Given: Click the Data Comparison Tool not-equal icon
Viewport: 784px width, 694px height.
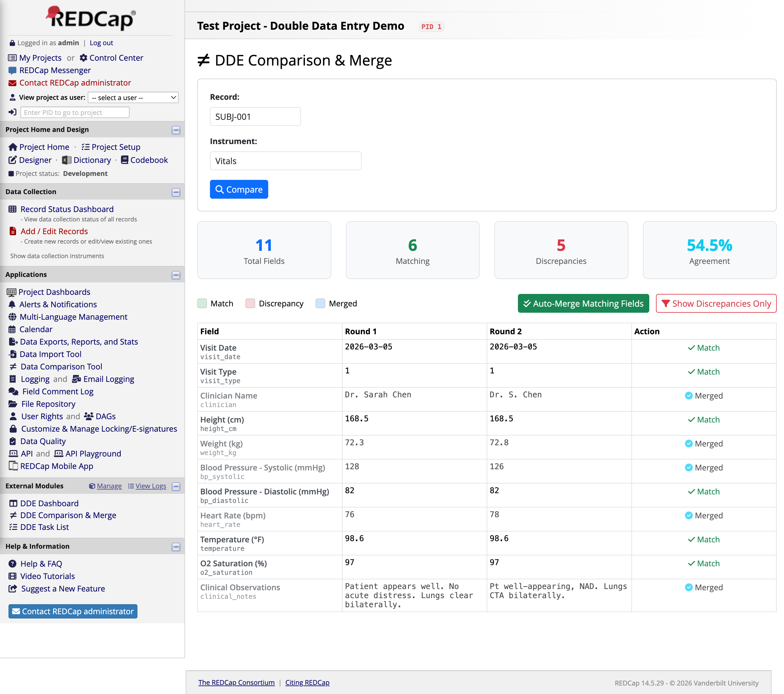Looking at the screenshot, I should pyautogui.click(x=13, y=366).
